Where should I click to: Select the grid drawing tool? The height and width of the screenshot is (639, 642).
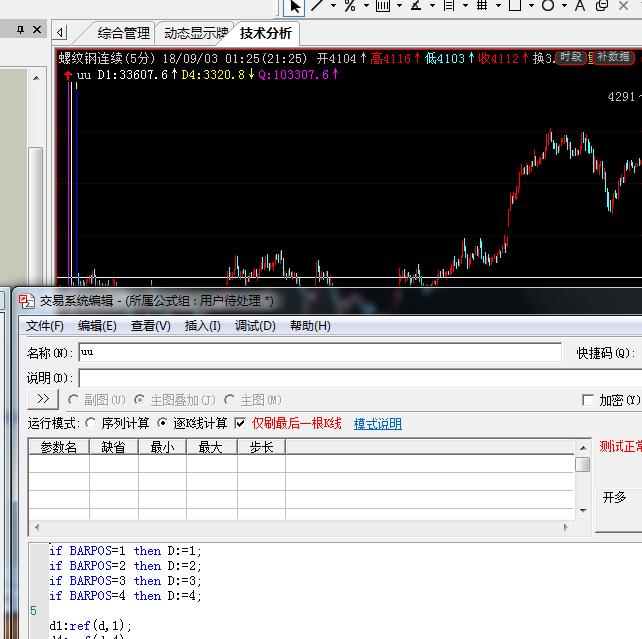[x=482, y=5]
